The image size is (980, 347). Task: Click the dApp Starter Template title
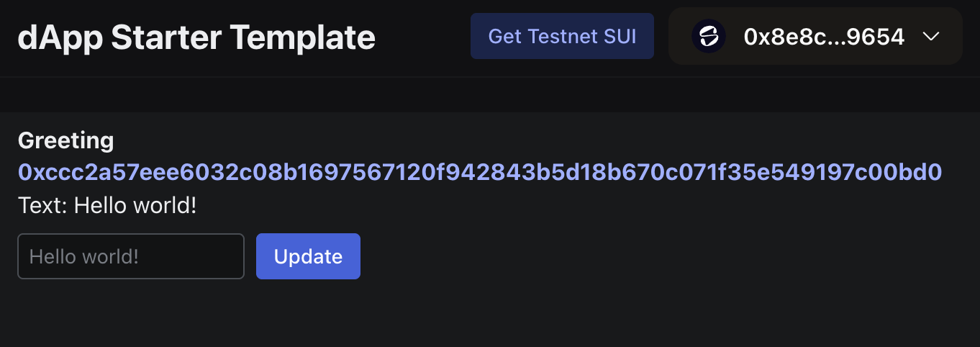coord(196,37)
